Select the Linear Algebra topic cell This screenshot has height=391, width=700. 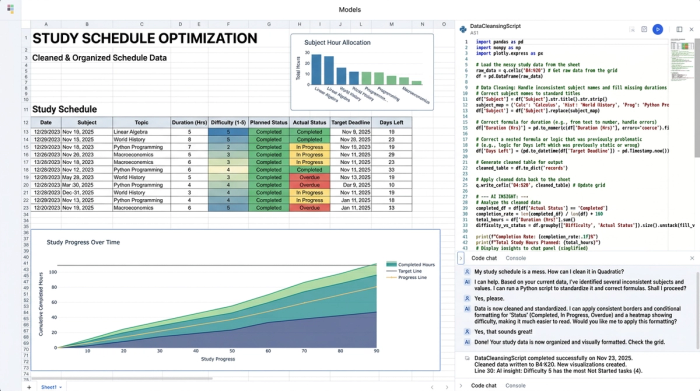pyautogui.click(x=142, y=132)
